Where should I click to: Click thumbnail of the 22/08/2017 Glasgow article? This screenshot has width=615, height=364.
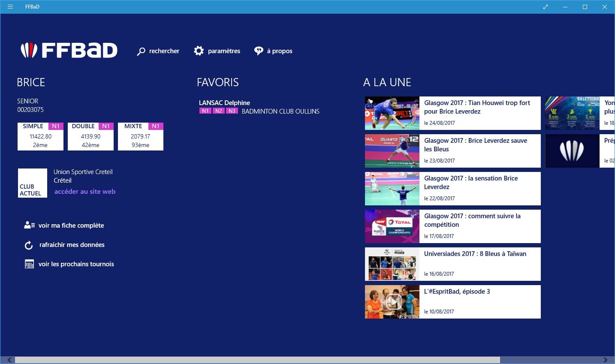[392, 189]
